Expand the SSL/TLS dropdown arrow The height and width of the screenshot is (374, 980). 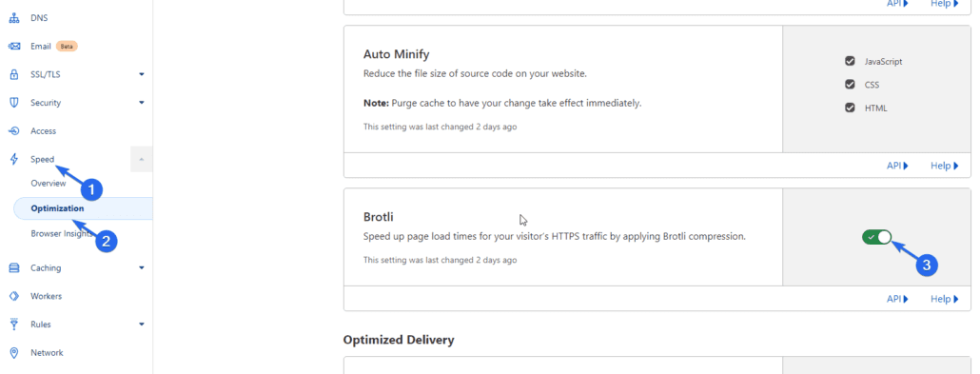click(x=142, y=74)
